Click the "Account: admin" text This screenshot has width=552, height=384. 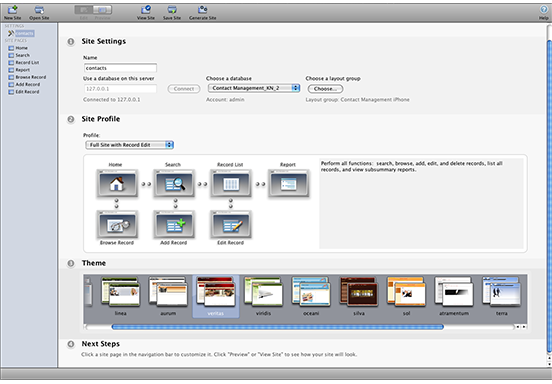225,100
